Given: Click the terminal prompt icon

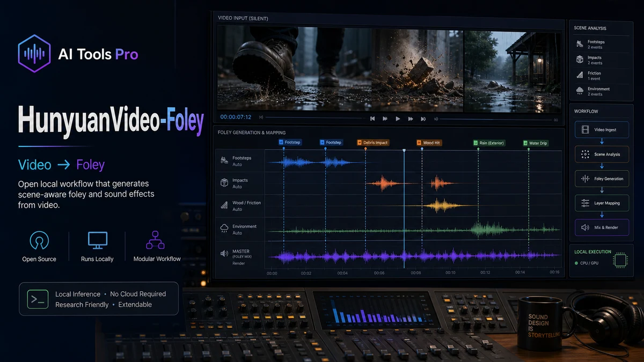Looking at the screenshot, I should point(38,299).
